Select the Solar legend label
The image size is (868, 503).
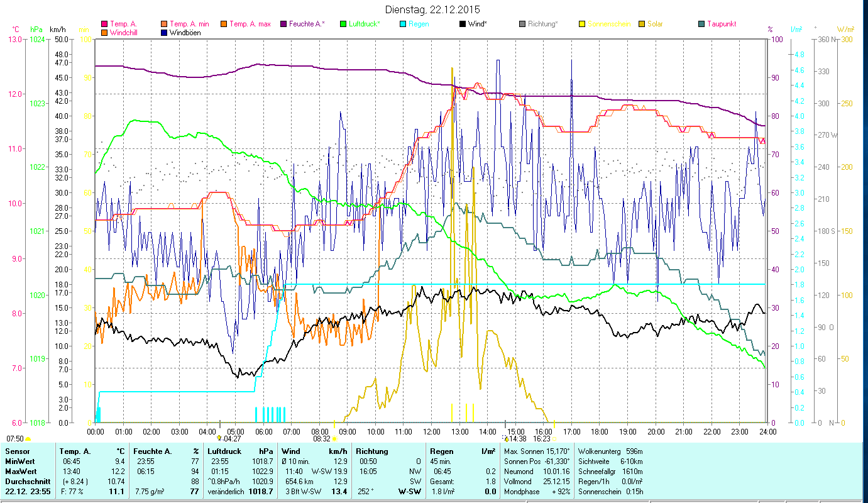click(655, 25)
